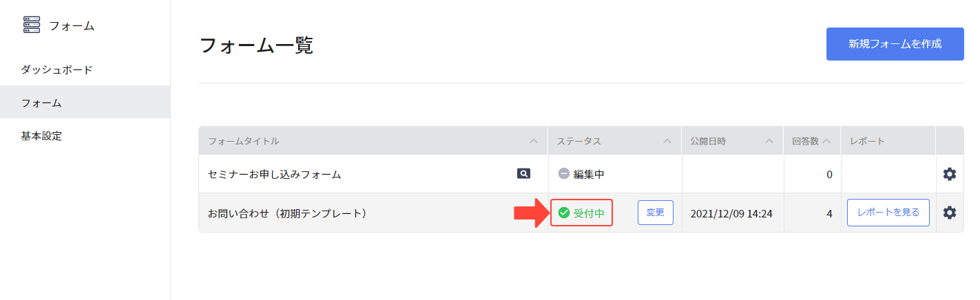Sort by フォームタイトル column arrow
Screen dimensions: 980x300
point(533,141)
